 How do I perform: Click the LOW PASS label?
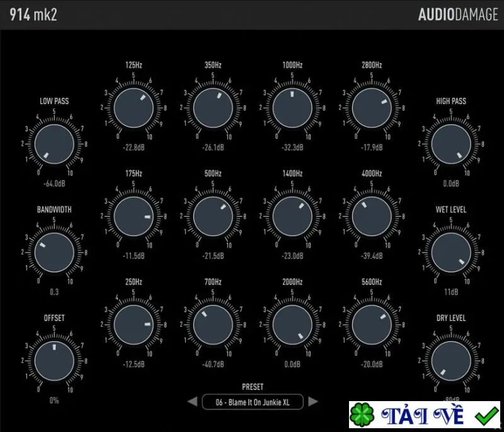[54, 101]
